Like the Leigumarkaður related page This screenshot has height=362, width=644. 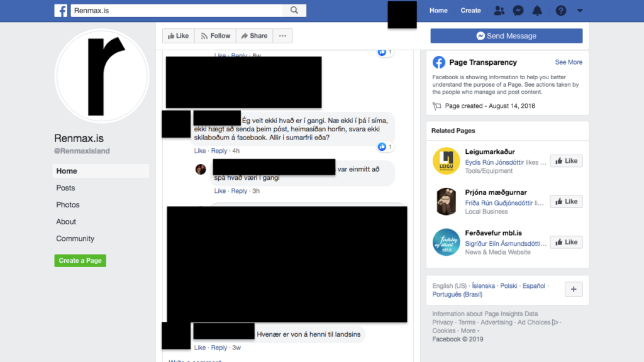[566, 161]
